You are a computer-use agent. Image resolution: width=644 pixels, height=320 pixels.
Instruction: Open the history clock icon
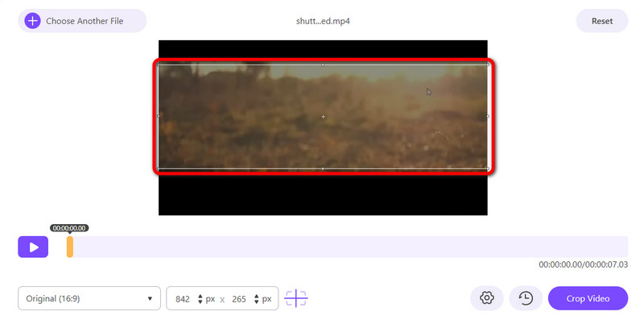[526, 298]
